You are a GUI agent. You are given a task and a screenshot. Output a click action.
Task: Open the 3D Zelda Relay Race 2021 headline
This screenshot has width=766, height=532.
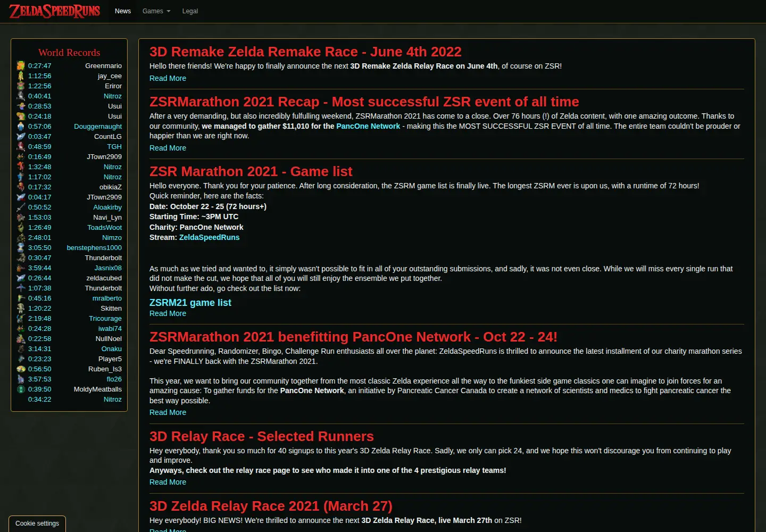pos(271,506)
